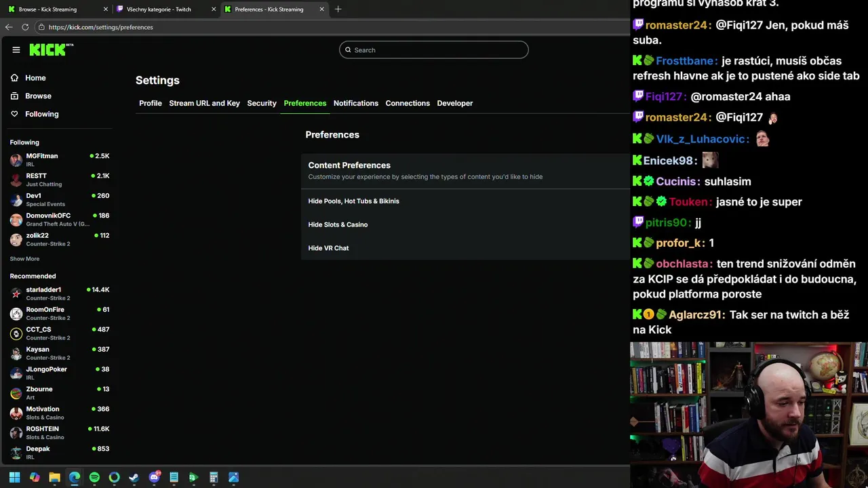Click the Content Preferences heading
The image size is (868, 488).
pyautogui.click(x=349, y=165)
